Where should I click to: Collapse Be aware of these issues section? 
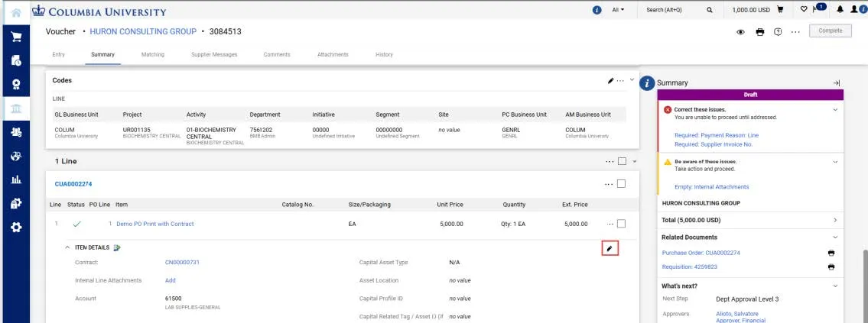[835, 162]
